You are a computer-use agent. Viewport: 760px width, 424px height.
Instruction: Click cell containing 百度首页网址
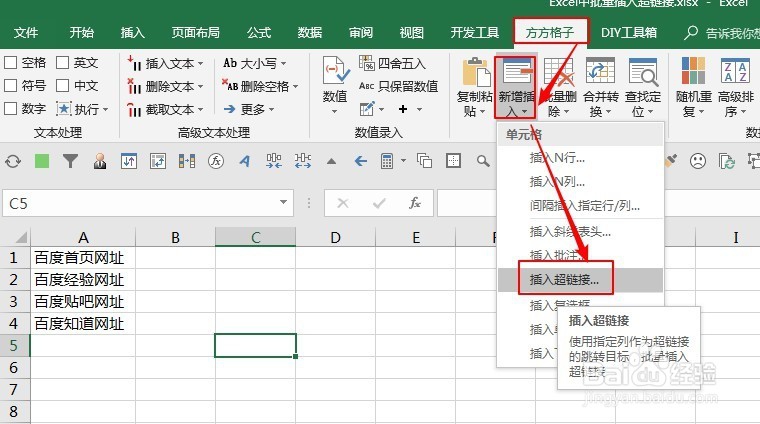(x=83, y=258)
